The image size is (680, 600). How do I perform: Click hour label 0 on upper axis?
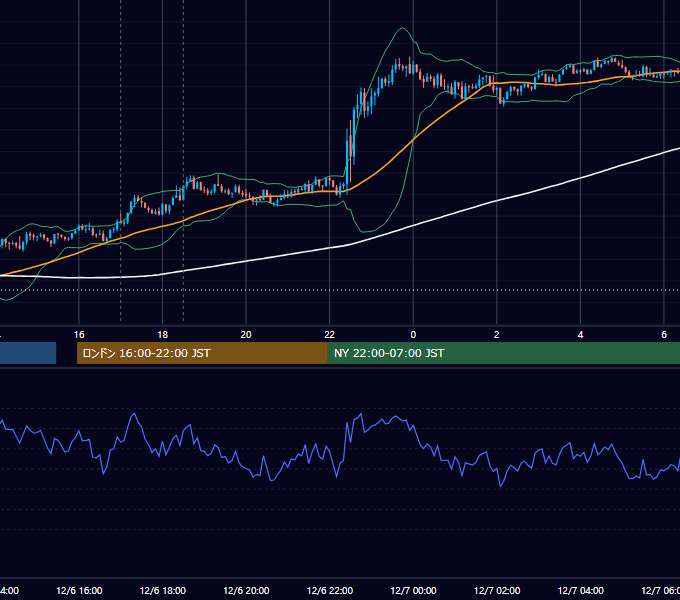pyautogui.click(x=413, y=335)
